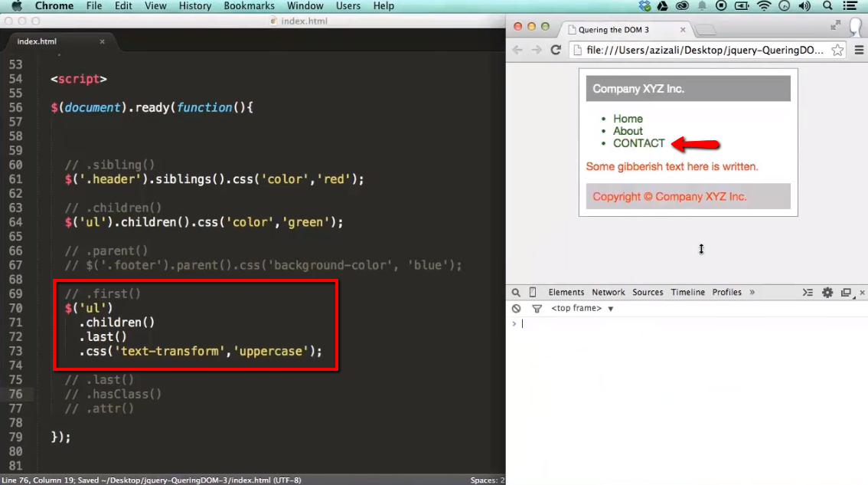Enter fullscreen with the expand arrows icon
The height and width of the screenshot is (485, 868).
(835, 25)
